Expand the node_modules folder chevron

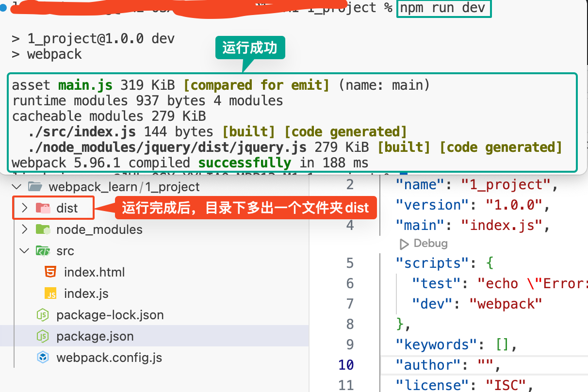(25, 229)
